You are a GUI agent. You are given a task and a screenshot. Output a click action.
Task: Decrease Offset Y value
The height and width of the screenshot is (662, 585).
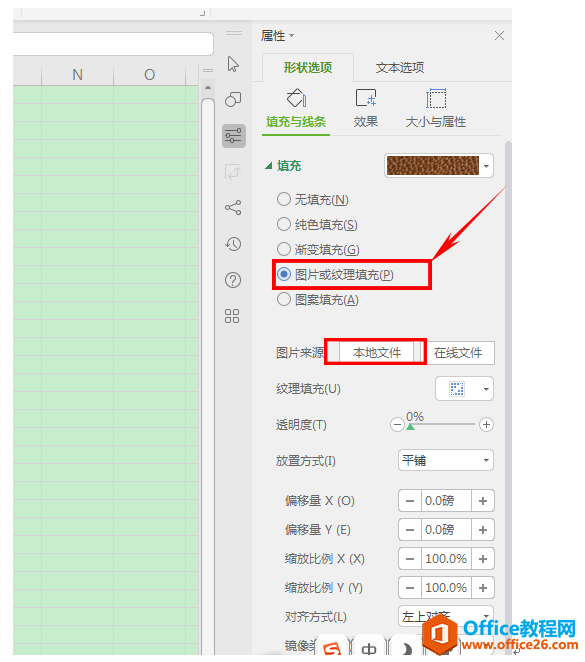click(x=409, y=529)
